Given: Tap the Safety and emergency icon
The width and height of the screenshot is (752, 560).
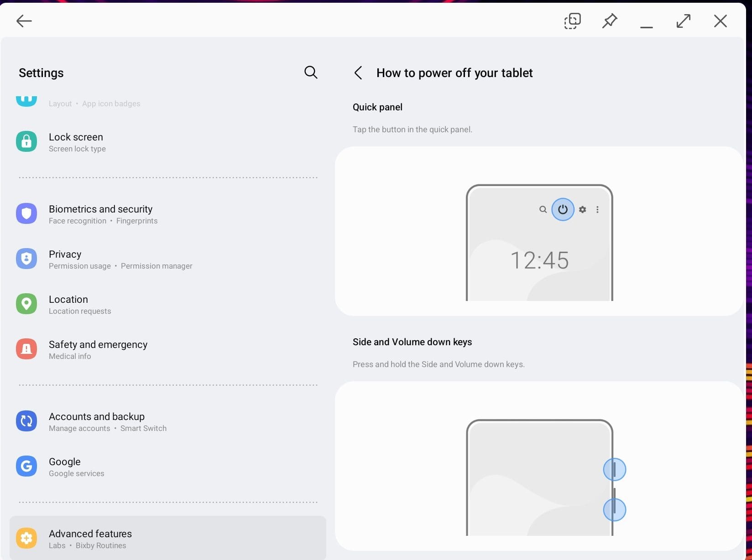Looking at the screenshot, I should tap(26, 349).
